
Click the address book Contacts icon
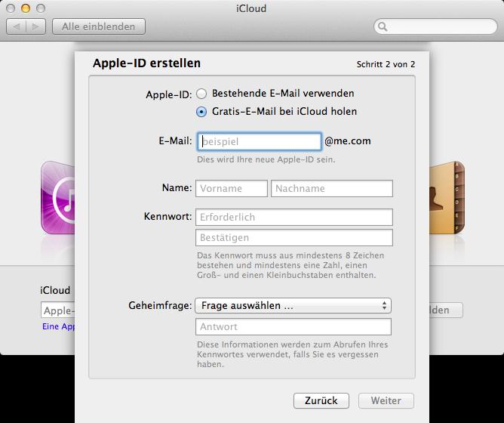447,198
